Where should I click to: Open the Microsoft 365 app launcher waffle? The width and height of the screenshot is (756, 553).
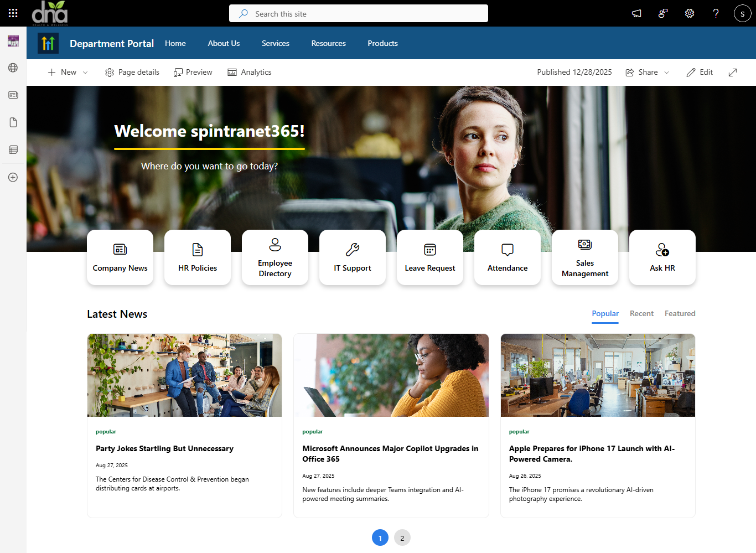[x=13, y=13]
